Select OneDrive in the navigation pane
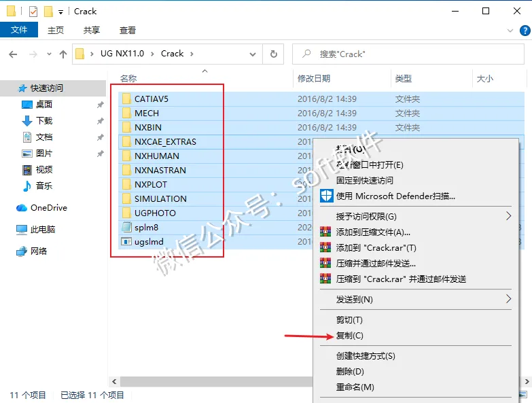Screen dimensions: 532x403 [x=49, y=207]
